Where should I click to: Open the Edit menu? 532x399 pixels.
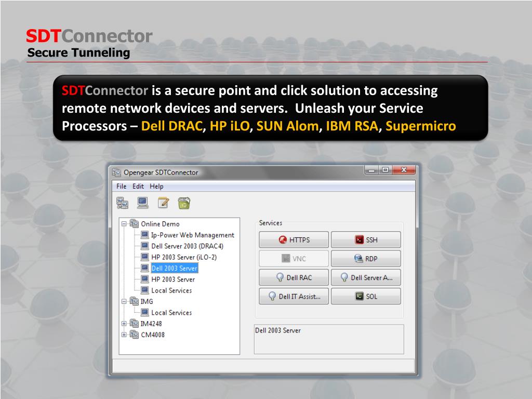(138, 187)
